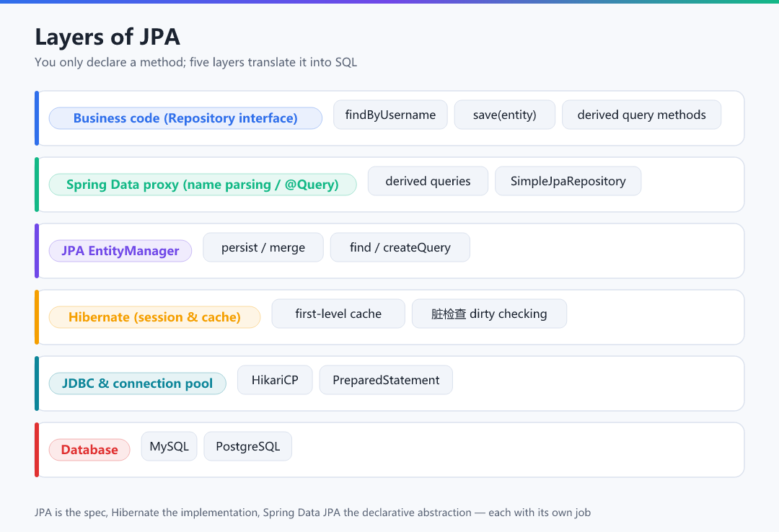Select the first-level cache chip
779x532 pixels.
(x=338, y=314)
